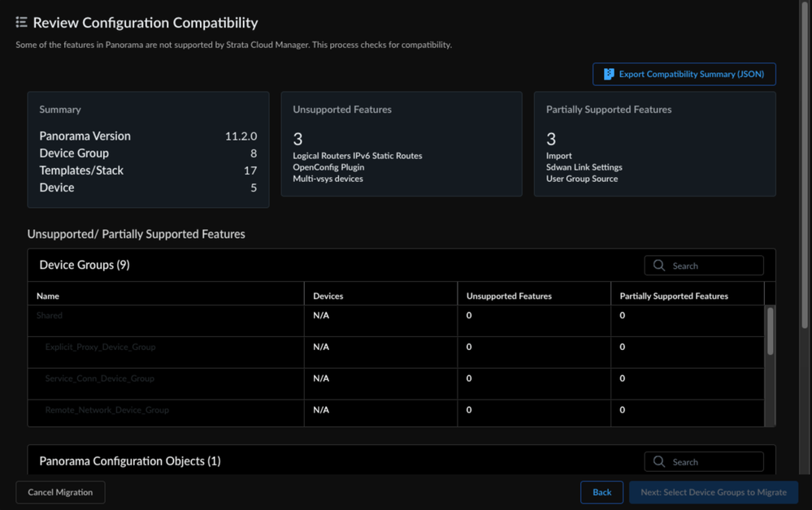Click Import partially supported feature

[x=558, y=156]
